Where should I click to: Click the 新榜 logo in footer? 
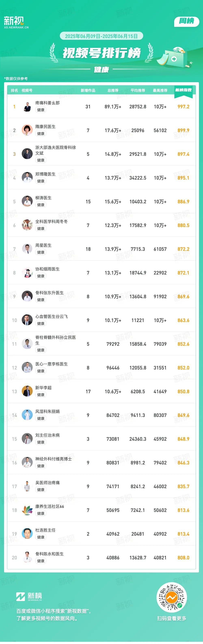tap(29, 597)
